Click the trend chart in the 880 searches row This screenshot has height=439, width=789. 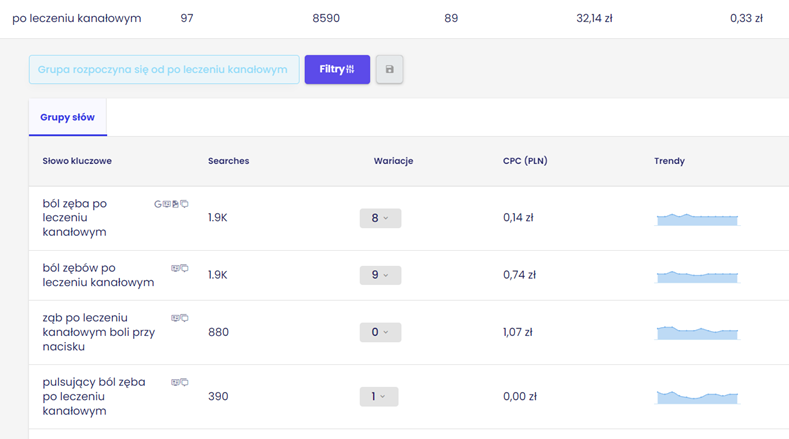pos(697,333)
